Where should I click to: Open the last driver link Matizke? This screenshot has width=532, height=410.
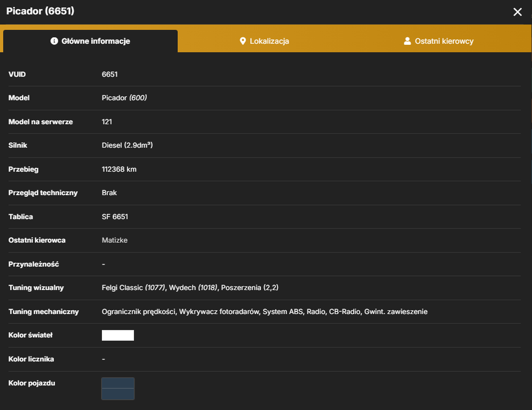coord(115,240)
